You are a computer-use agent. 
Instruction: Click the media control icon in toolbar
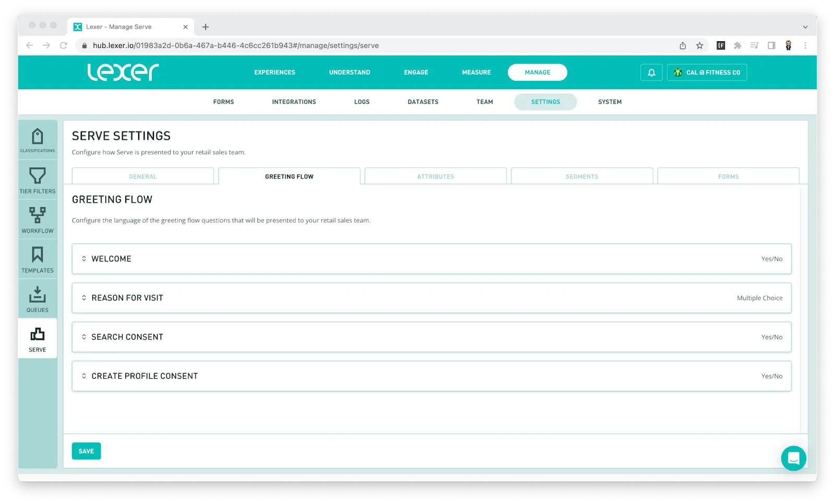click(754, 45)
